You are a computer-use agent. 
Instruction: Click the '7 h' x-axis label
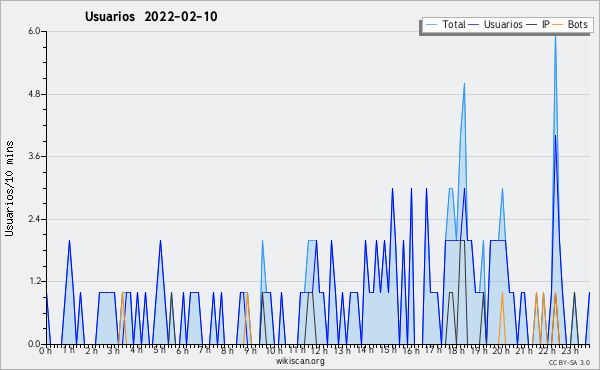(x=204, y=350)
